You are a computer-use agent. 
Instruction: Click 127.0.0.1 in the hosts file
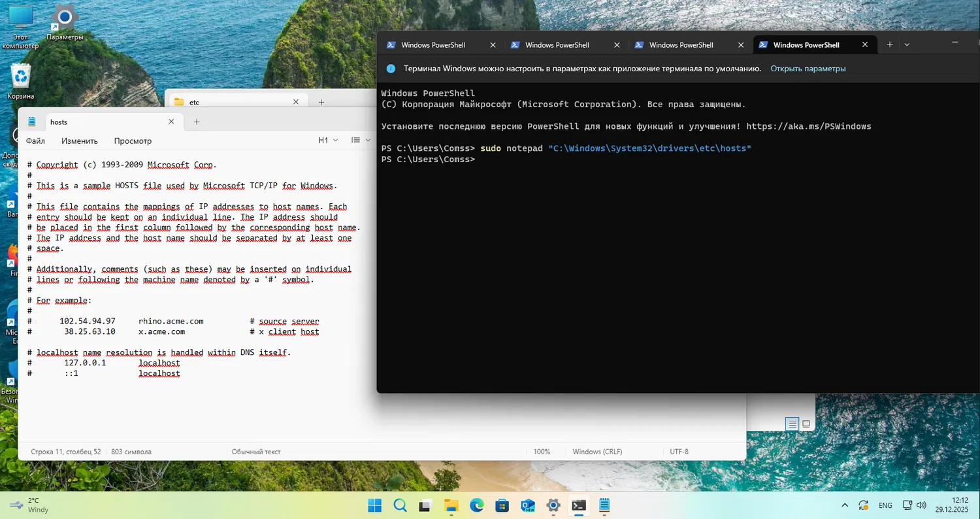(x=85, y=363)
